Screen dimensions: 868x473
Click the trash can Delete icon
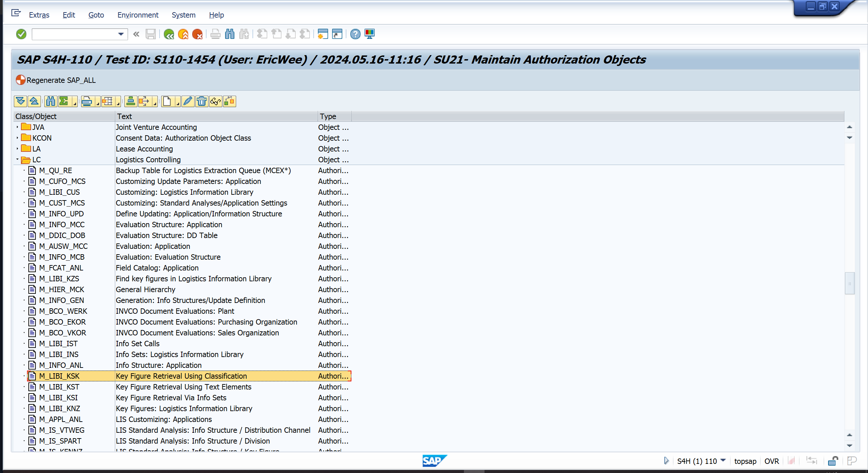coord(202,101)
